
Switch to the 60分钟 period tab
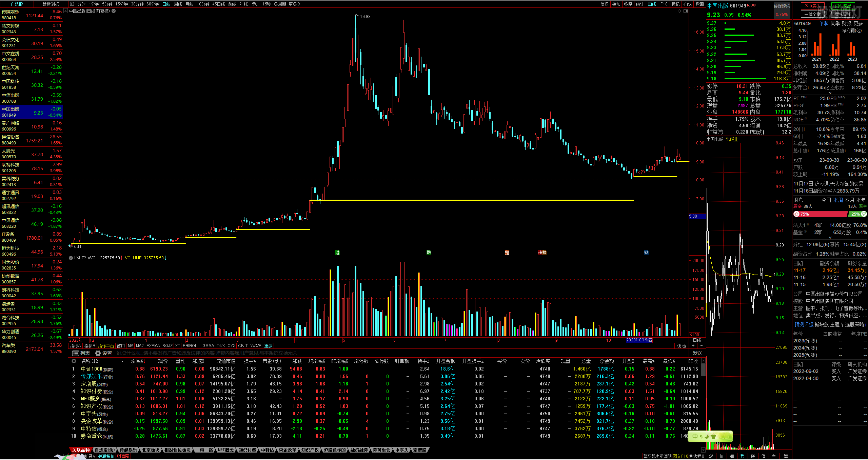point(153,4)
